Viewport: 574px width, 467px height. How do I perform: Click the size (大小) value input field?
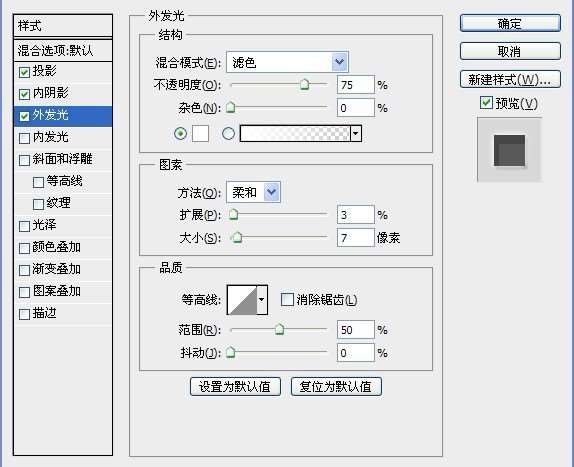coord(355,238)
